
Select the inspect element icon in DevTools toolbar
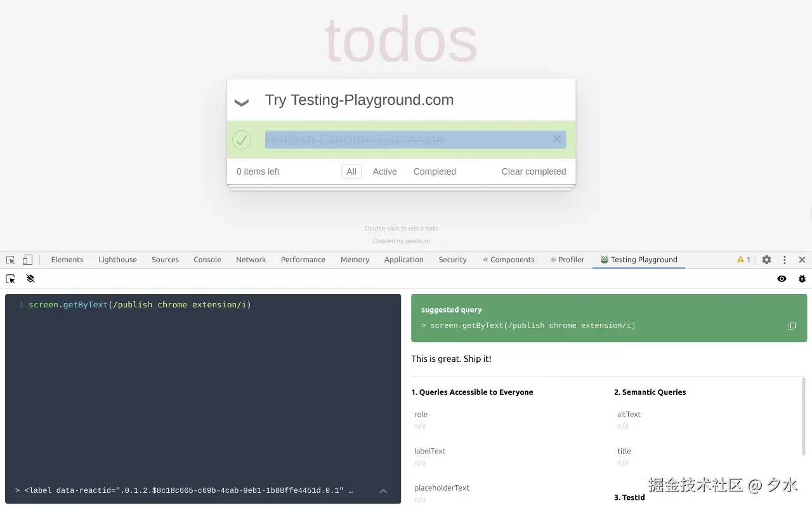point(10,260)
